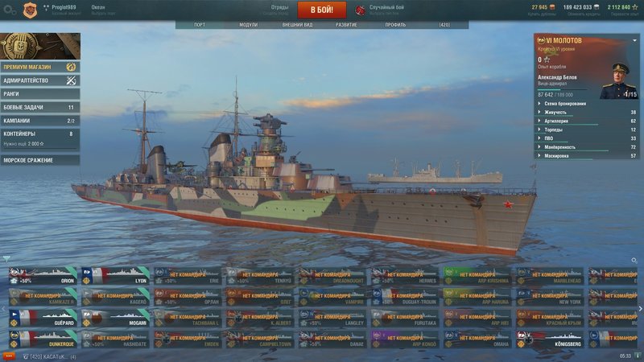Switch to the Модули tab
This screenshot has width=644, height=362.
pos(249,25)
